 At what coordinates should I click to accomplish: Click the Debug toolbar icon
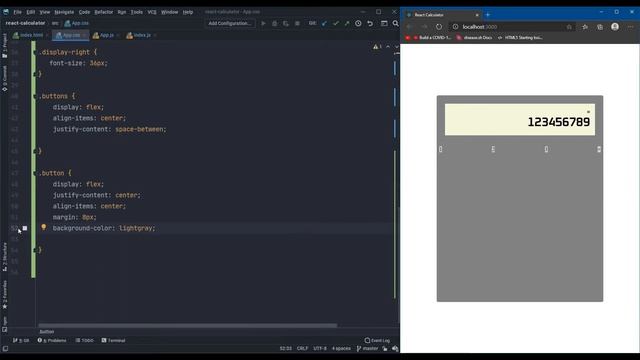275,23
